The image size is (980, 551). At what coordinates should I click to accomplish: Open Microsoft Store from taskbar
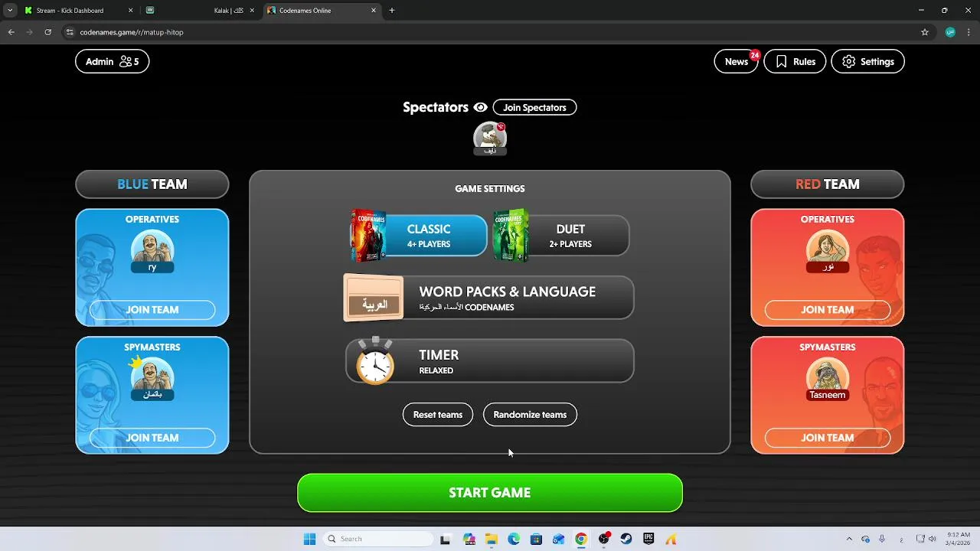click(536, 539)
